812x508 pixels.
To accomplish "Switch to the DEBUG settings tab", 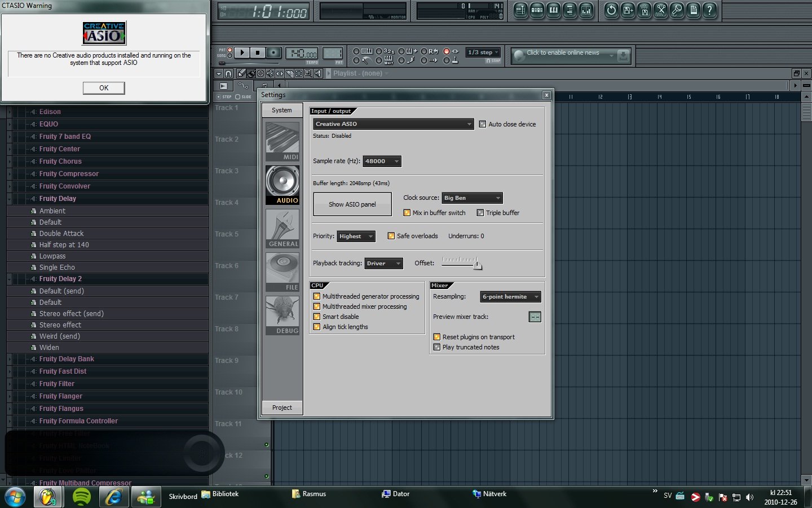I will 283,316.
